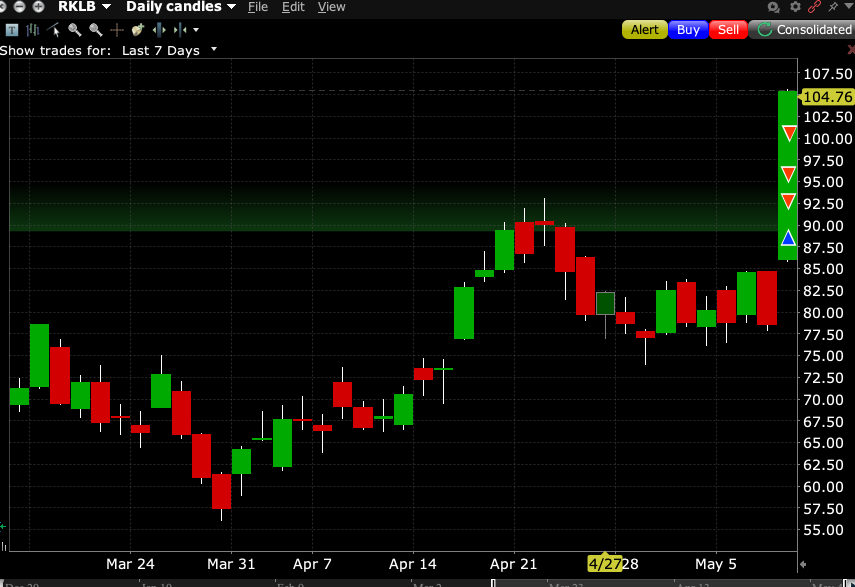Click the sell marker near 95.00
This screenshot has height=587, width=855.
pos(788,174)
